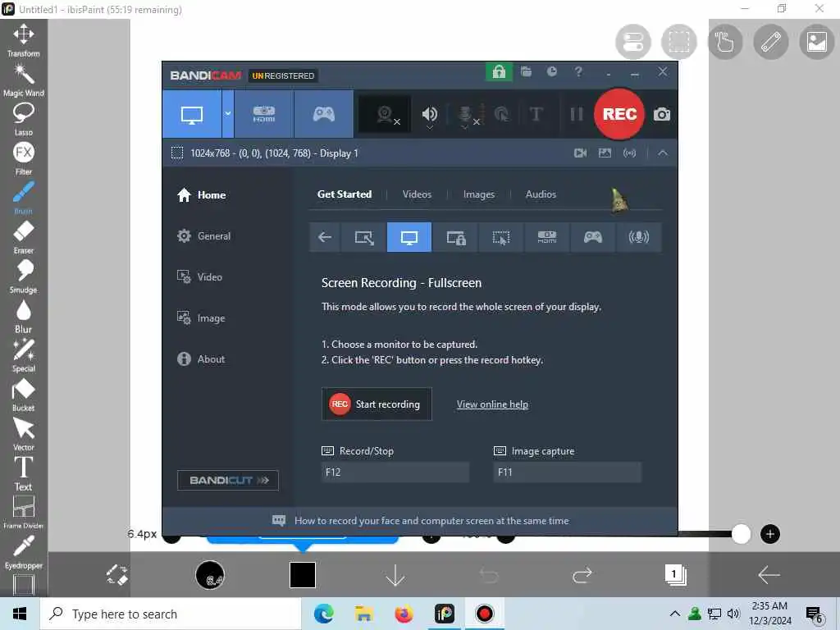Open ibisPaint ruler tool button

[x=771, y=42]
